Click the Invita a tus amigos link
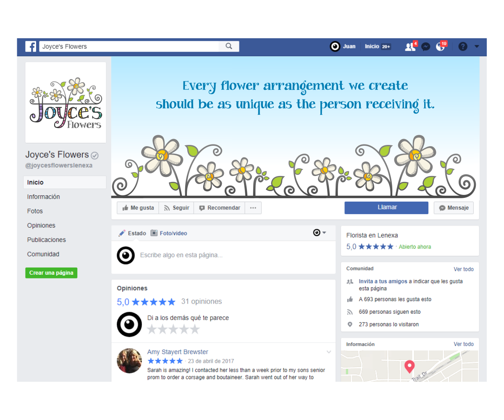Viewport: 504px width, 420px height. [x=383, y=281]
